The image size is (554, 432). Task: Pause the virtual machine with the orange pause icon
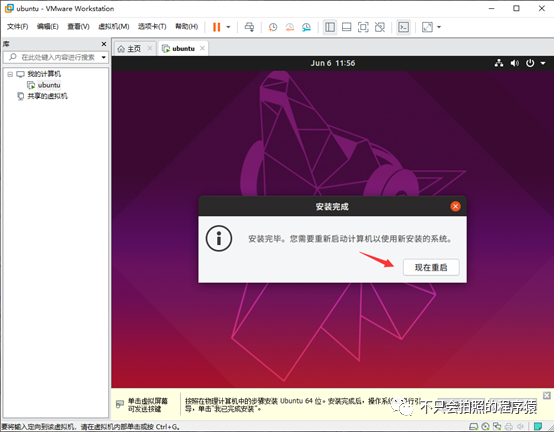point(217,27)
